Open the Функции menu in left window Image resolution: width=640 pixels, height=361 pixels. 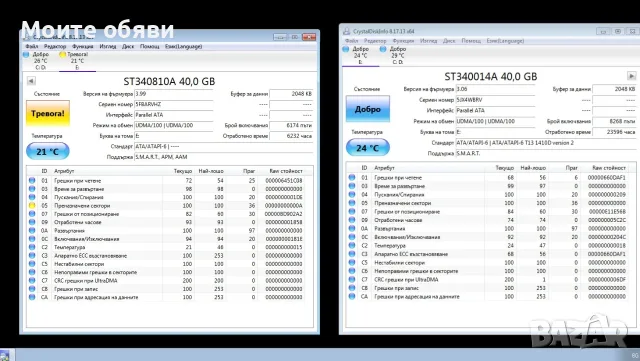point(83,47)
